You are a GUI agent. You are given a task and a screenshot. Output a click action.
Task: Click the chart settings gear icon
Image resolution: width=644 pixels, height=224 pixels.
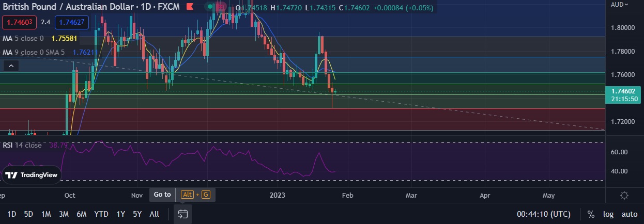pos(624,195)
